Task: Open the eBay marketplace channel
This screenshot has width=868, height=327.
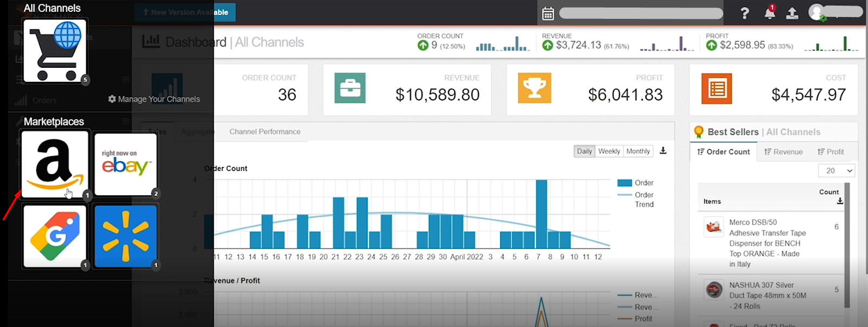Action: [x=126, y=164]
